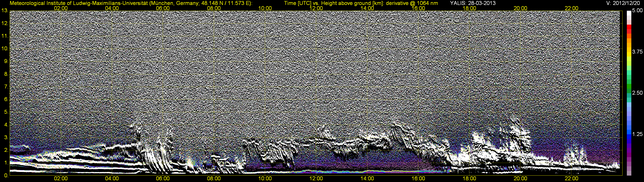Click the red segment of the colorbar
The image size is (644, 182).
[629, 27]
